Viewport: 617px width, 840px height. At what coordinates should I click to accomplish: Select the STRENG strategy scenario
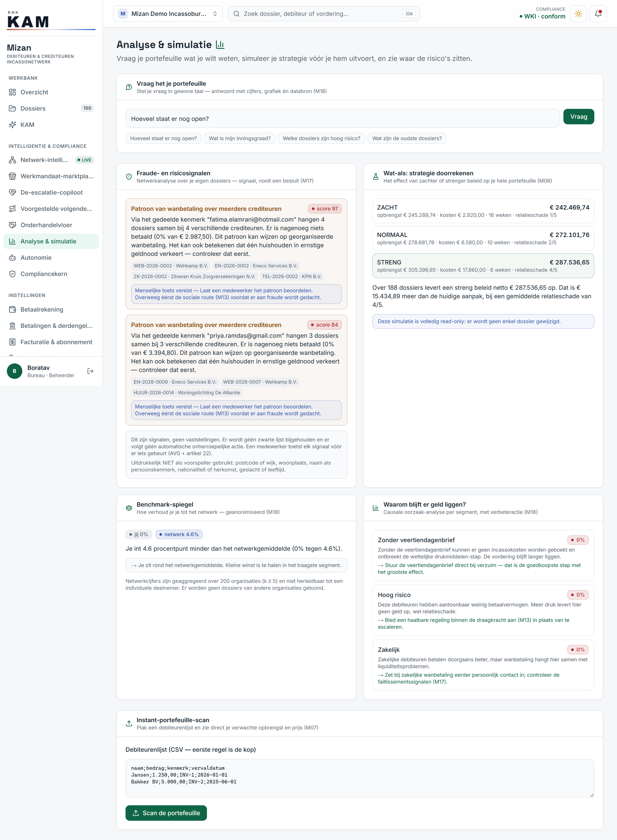(x=483, y=266)
